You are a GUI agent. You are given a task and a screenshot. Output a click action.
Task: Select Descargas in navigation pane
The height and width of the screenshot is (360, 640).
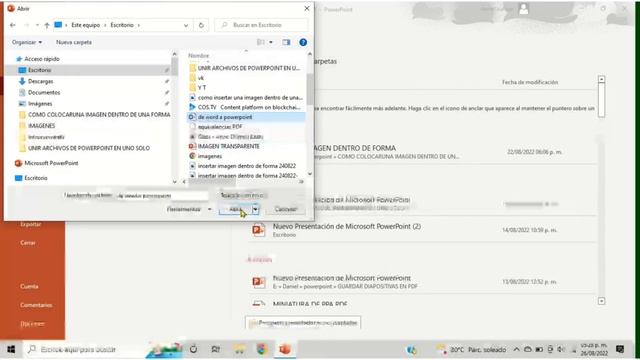point(40,81)
